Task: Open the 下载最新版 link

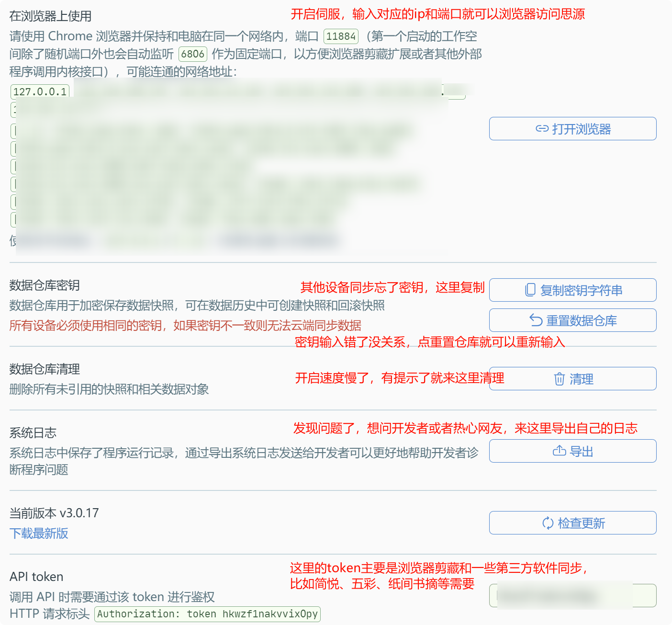Action: pos(39,533)
